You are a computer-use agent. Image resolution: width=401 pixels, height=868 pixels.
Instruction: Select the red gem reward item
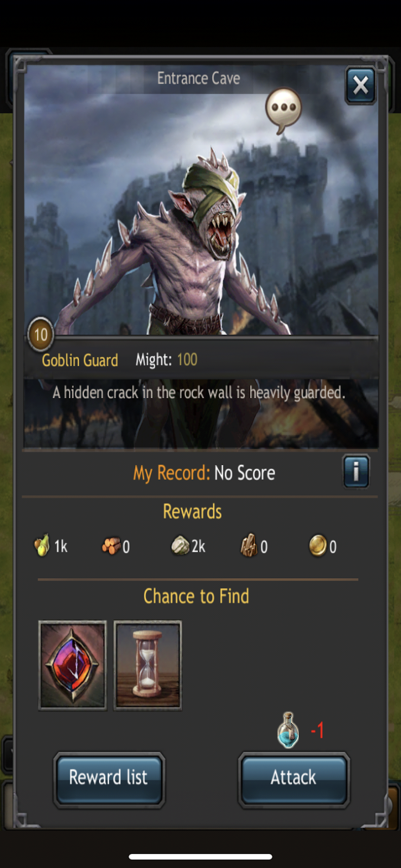point(73,665)
